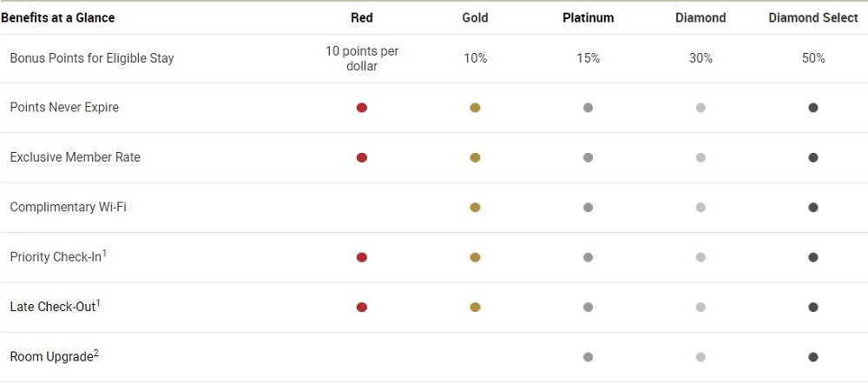The height and width of the screenshot is (384, 868).
Task: Click the Platinum dot for Room Upgrade
Action: tap(588, 357)
